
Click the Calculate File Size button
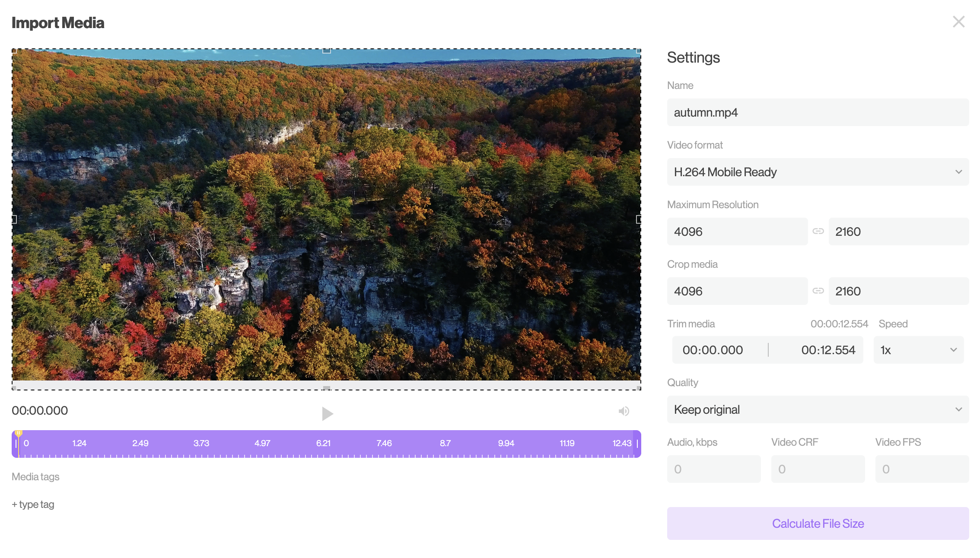(818, 523)
